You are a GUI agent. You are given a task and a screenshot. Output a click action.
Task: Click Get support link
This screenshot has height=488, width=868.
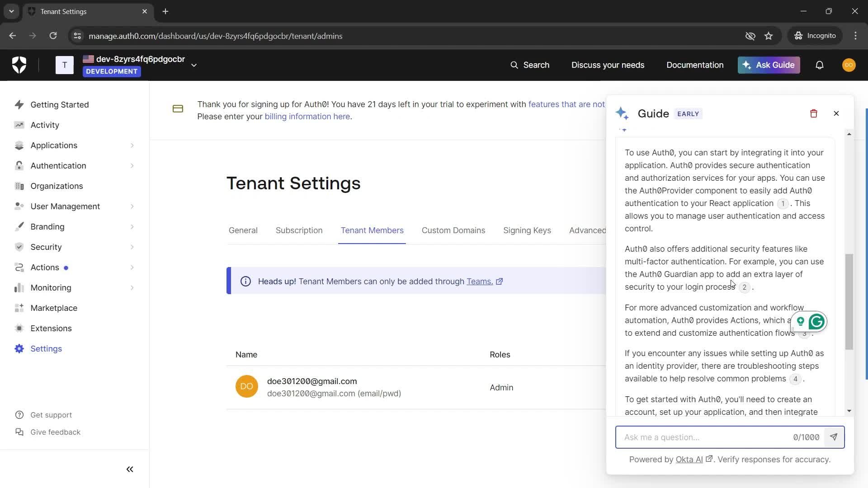coord(51,415)
